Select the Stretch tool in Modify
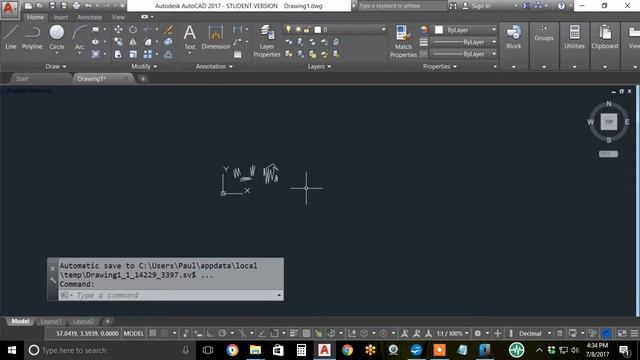The height and width of the screenshot is (360, 640). (118, 54)
